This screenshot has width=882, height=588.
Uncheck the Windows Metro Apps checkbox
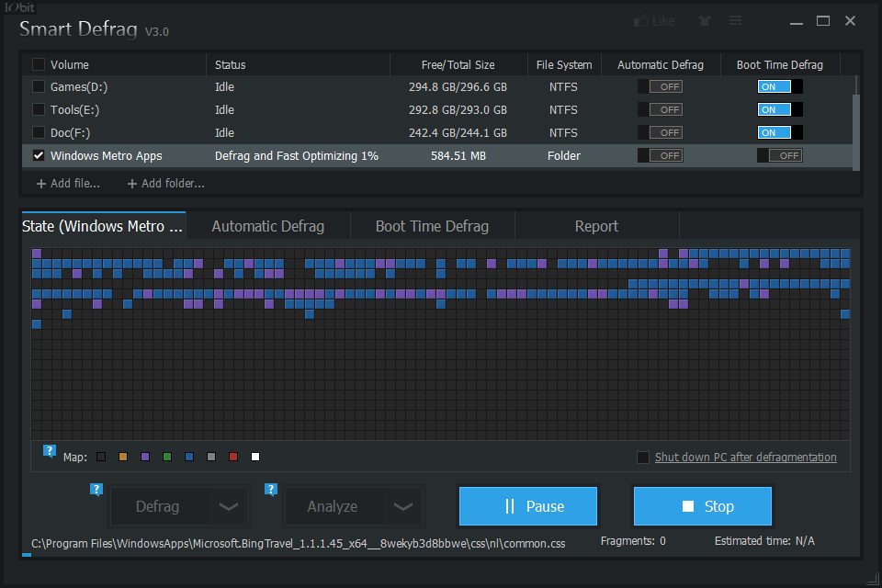click(x=39, y=156)
